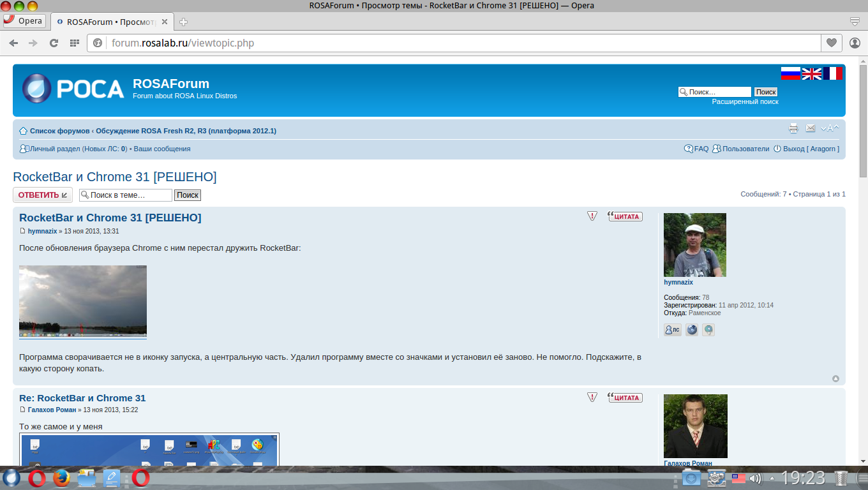Open hymnazix author link beside the post date
Screen dimensions: 868x490
pos(42,231)
